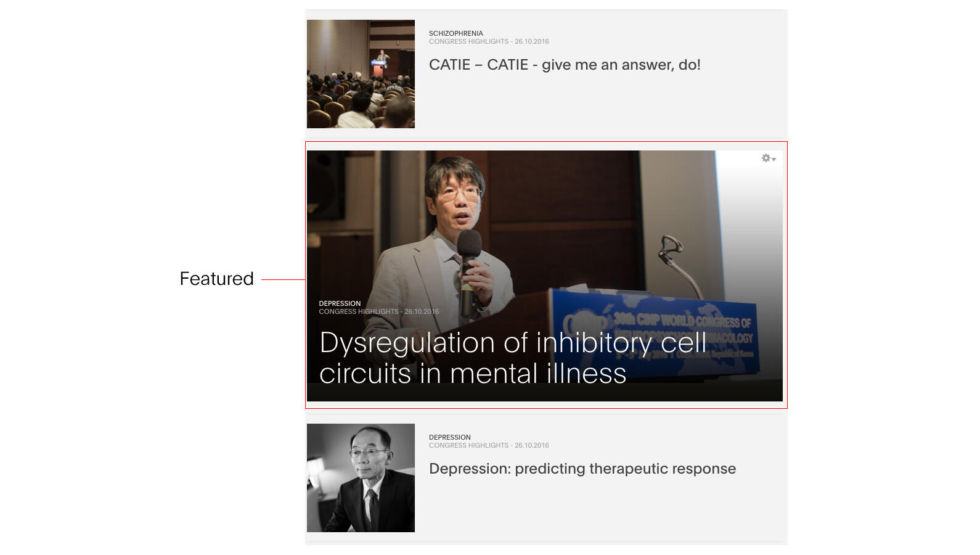Click the 26.10.2016 date on the bottom article
Image resolution: width=980 pixels, height=555 pixels.
[x=532, y=446]
